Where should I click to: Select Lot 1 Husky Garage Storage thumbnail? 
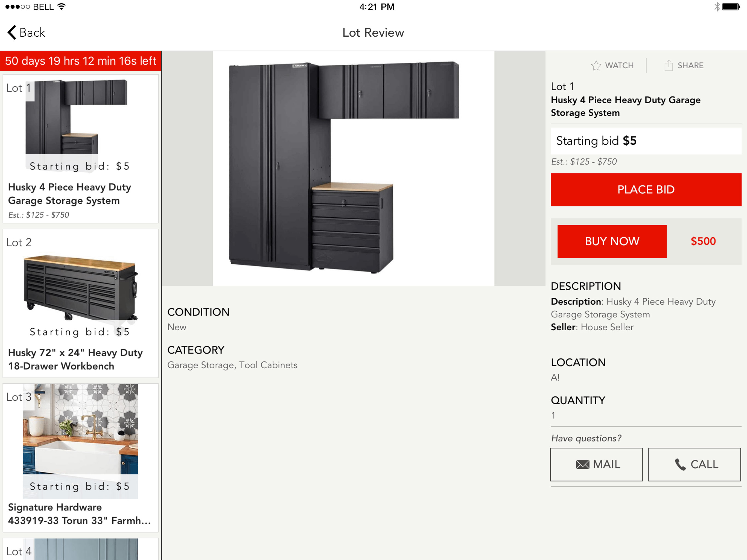(x=80, y=148)
